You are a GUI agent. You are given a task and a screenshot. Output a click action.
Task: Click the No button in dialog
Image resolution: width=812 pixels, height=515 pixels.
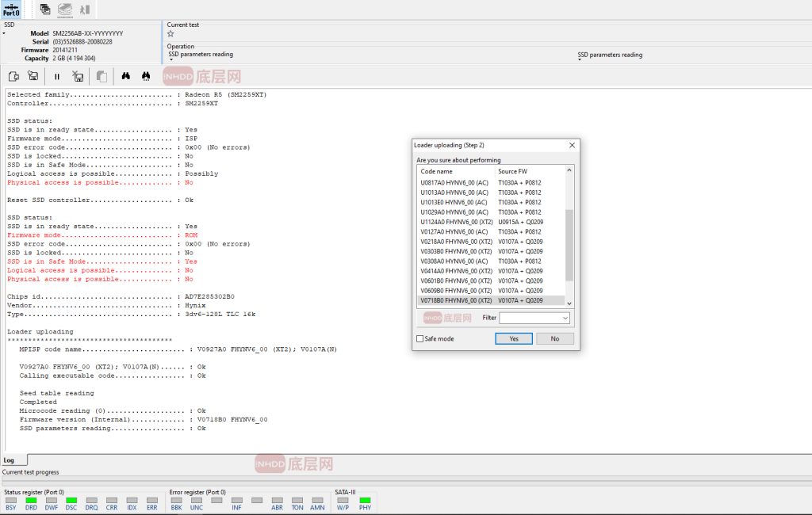554,338
